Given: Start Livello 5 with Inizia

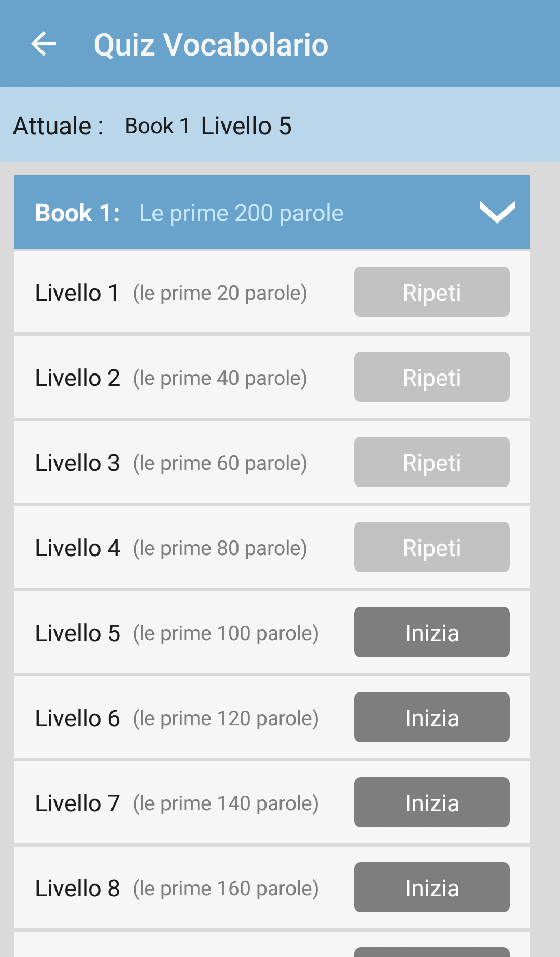Looking at the screenshot, I should click(431, 632).
